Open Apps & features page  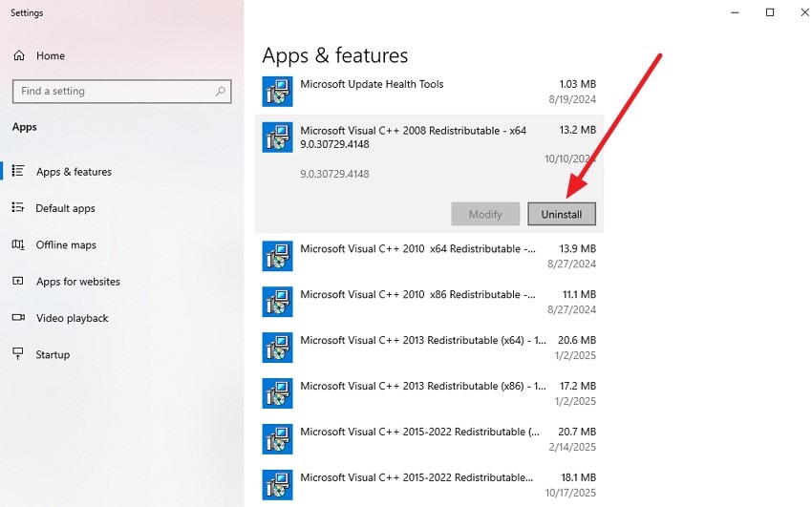(74, 171)
